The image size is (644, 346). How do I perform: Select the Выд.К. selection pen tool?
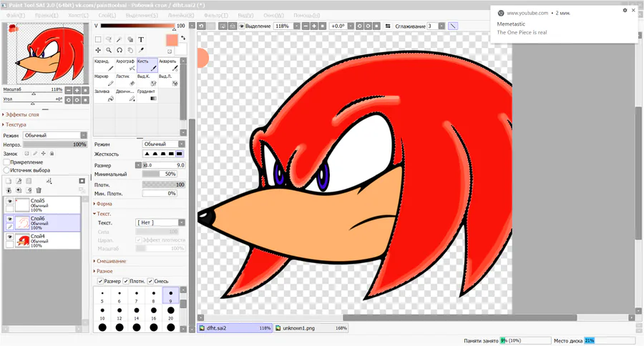[x=147, y=81]
